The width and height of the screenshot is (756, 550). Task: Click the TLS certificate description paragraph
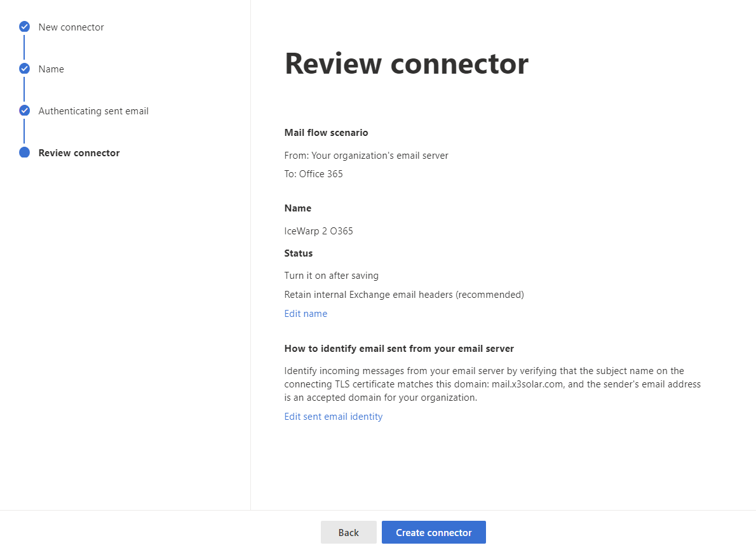click(x=492, y=384)
